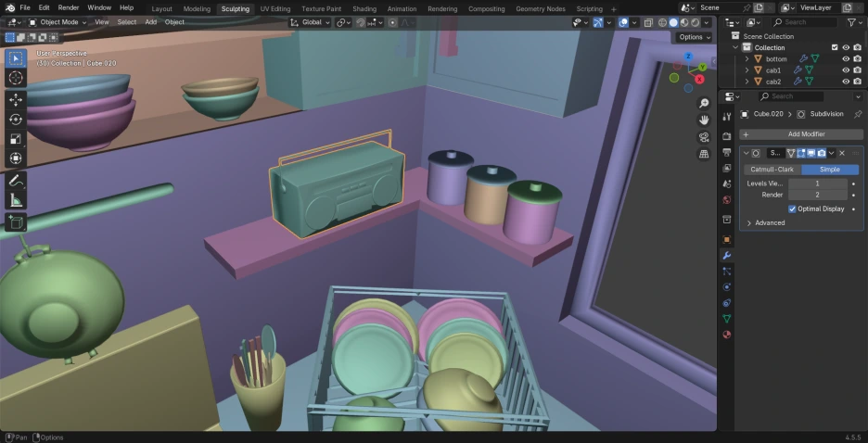Collapse the Collection in outliner
Viewport: 868px width, 443px height.
735,47
